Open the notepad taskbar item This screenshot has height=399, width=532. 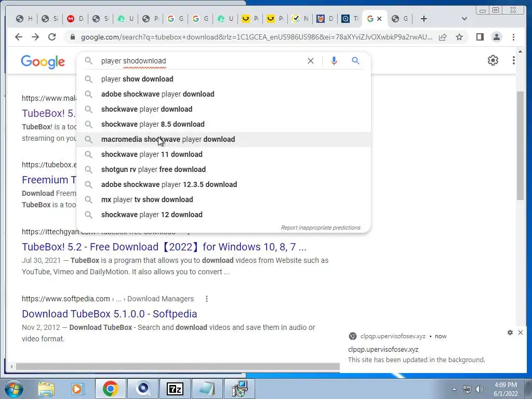click(207, 389)
